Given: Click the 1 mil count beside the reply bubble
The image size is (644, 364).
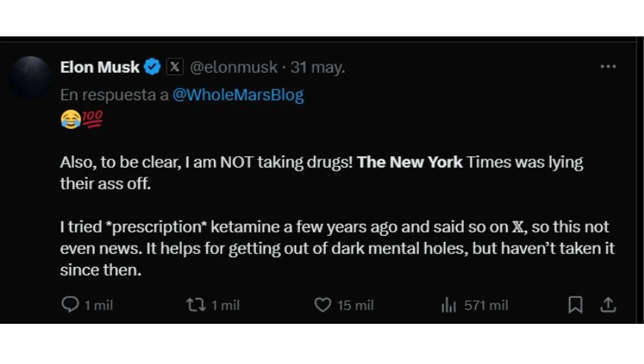Looking at the screenshot, I should (98, 305).
